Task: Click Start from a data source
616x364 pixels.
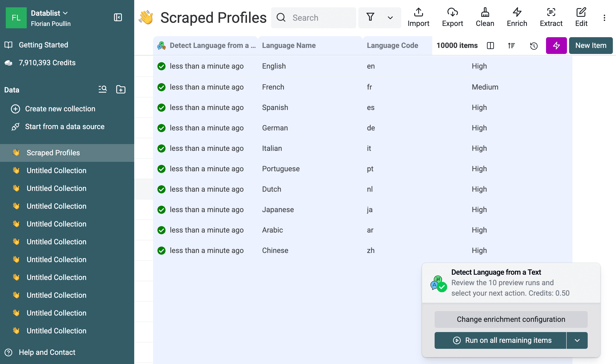Action: [x=58, y=127]
